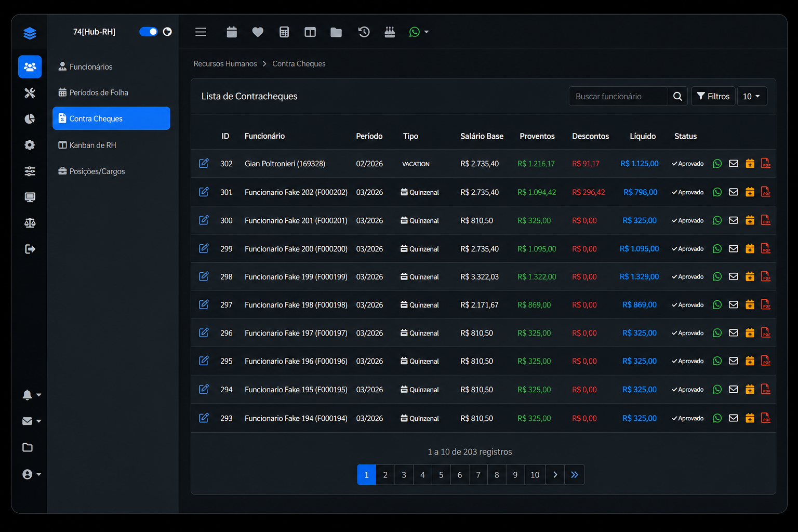The image size is (798, 532).
Task: Click Gian Poltronieri (169328) name cell
Action: coord(285,164)
